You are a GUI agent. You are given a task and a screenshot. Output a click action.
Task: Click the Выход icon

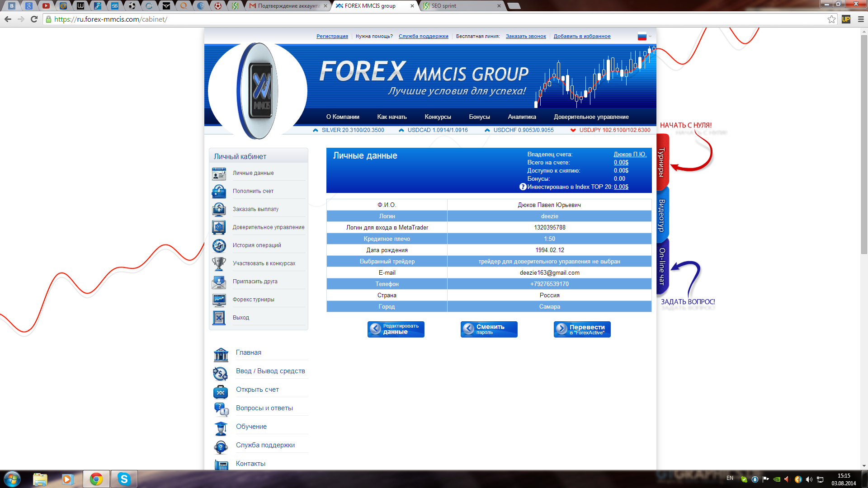tap(219, 318)
